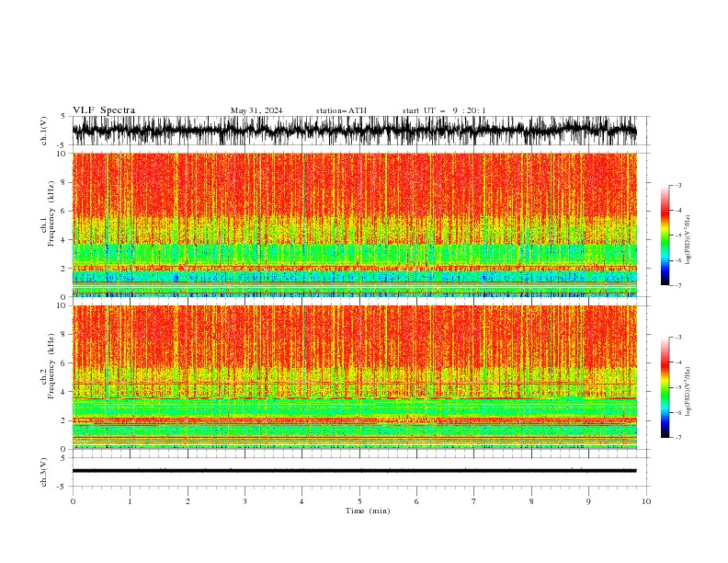Viewport: 728px width, 563px height.
Task: Click the time axis tick label '5'
Action: coord(359,501)
